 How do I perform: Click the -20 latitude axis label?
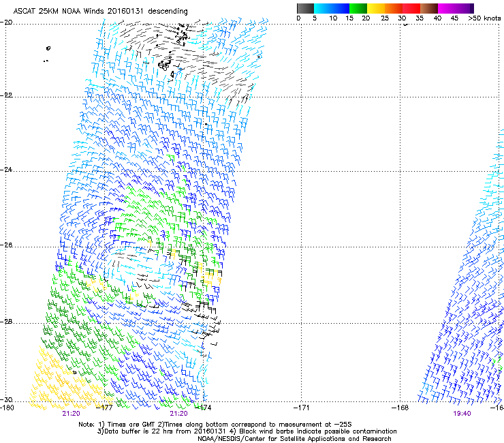pyautogui.click(x=6, y=22)
